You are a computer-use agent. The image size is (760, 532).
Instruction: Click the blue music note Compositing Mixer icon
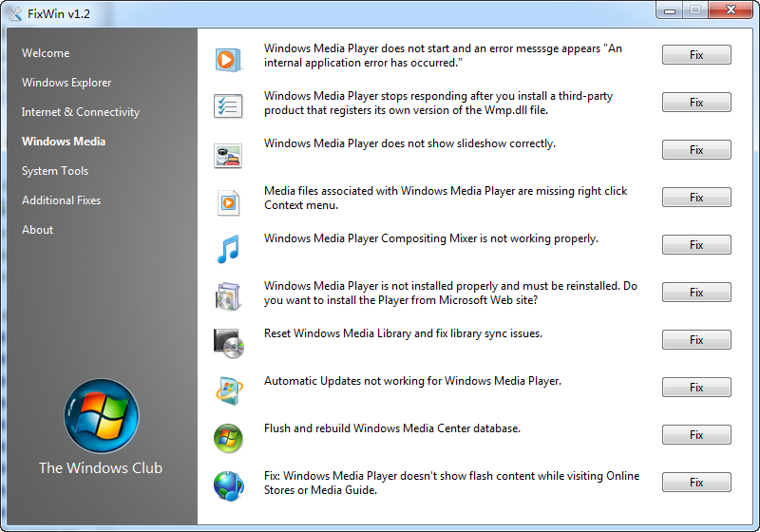(x=228, y=249)
